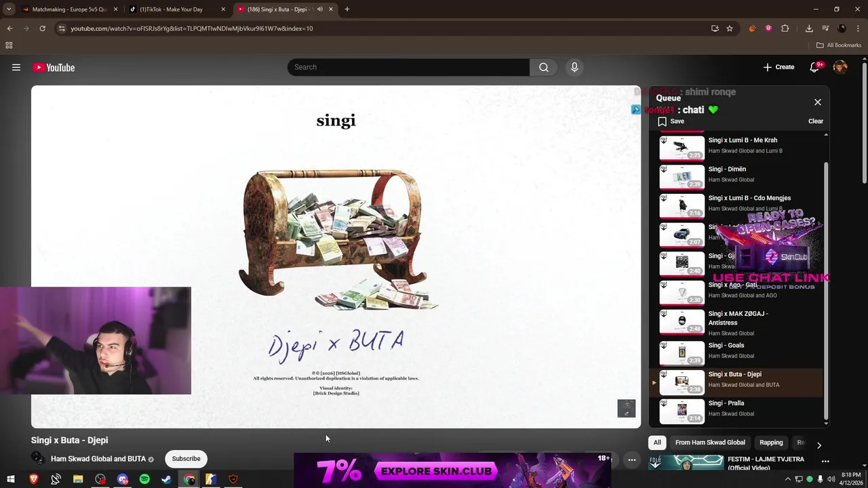Open the pink shield extension
Image resolution: width=868 pixels, height=488 pixels.
point(768,28)
